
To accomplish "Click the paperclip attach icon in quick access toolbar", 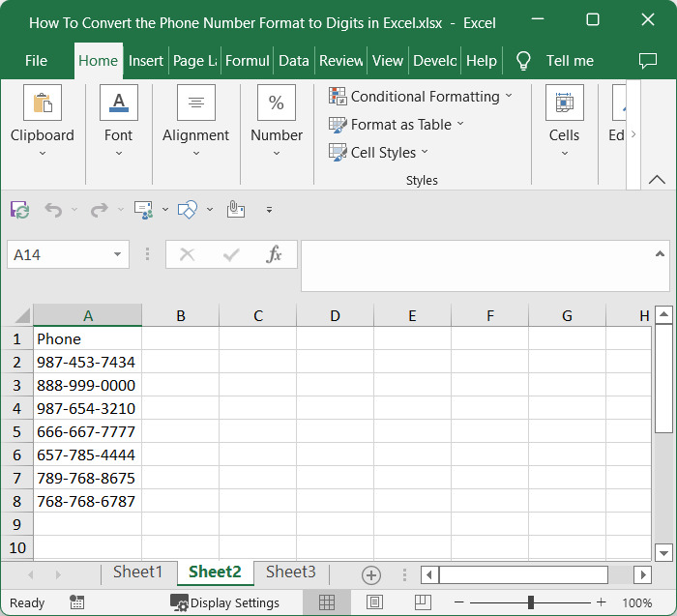I will (x=235, y=209).
